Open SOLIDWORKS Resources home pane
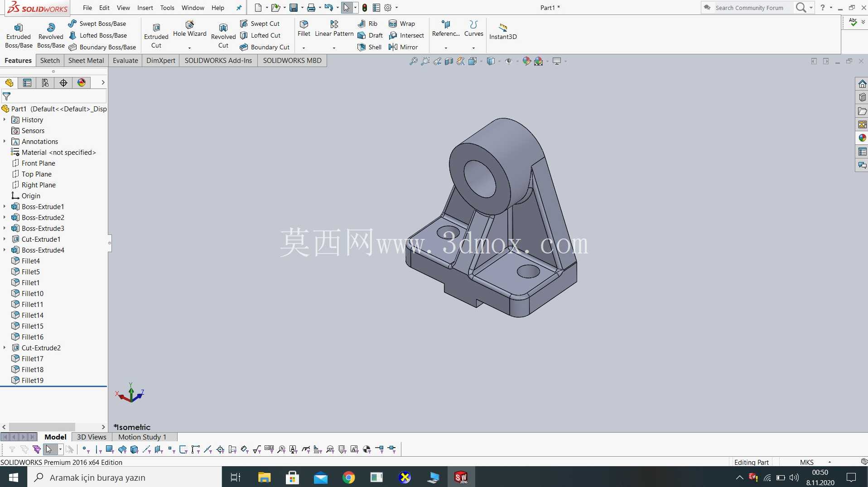868x487 pixels. [862, 84]
